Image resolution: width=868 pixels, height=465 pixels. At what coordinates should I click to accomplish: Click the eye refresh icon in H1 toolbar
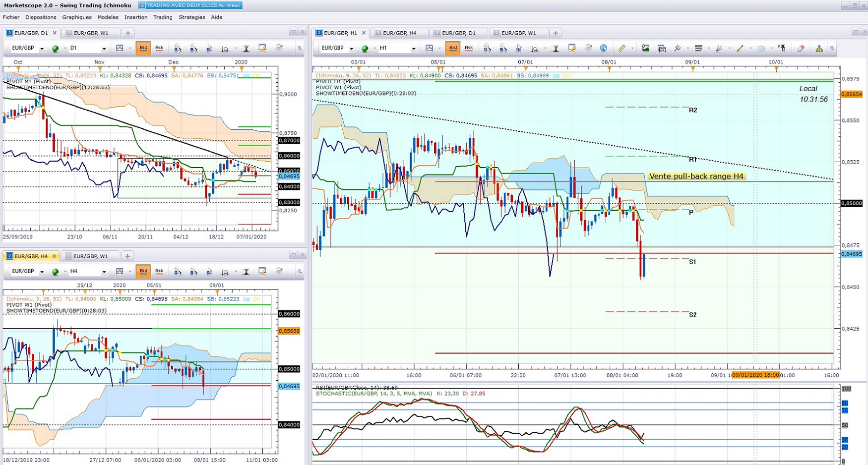(x=588, y=48)
